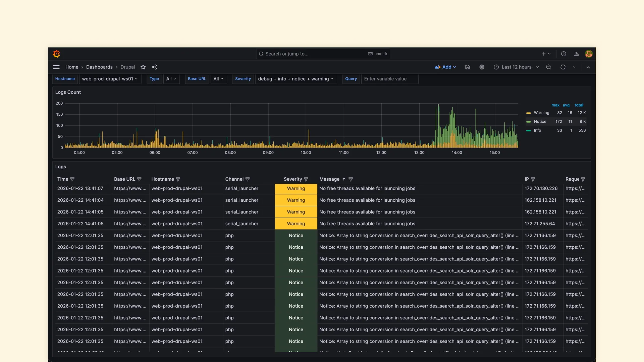Click the Grafana logo icon
Screen dimensions: 644x362
tap(56, 54)
